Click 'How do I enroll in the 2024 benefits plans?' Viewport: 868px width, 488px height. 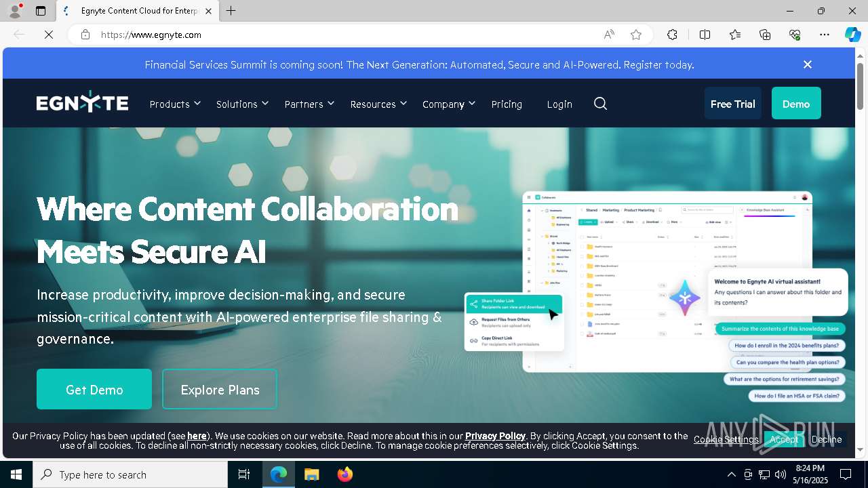(787, 346)
